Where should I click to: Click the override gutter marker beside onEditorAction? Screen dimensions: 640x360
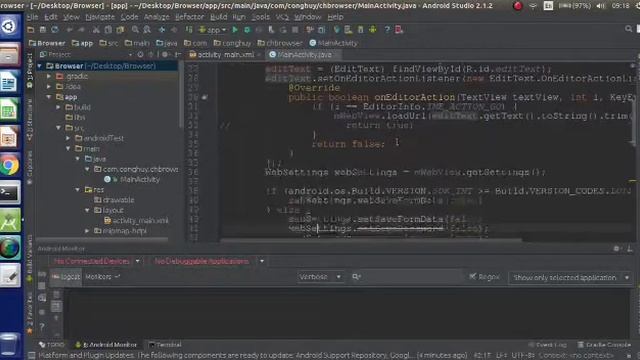(x=204, y=97)
